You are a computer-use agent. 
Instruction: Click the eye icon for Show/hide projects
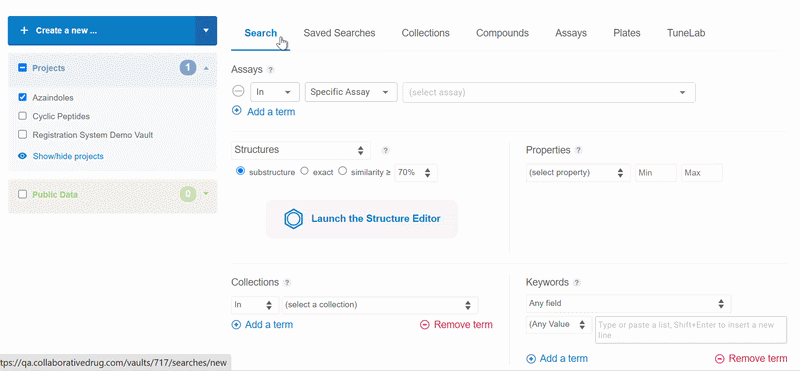click(x=22, y=156)
